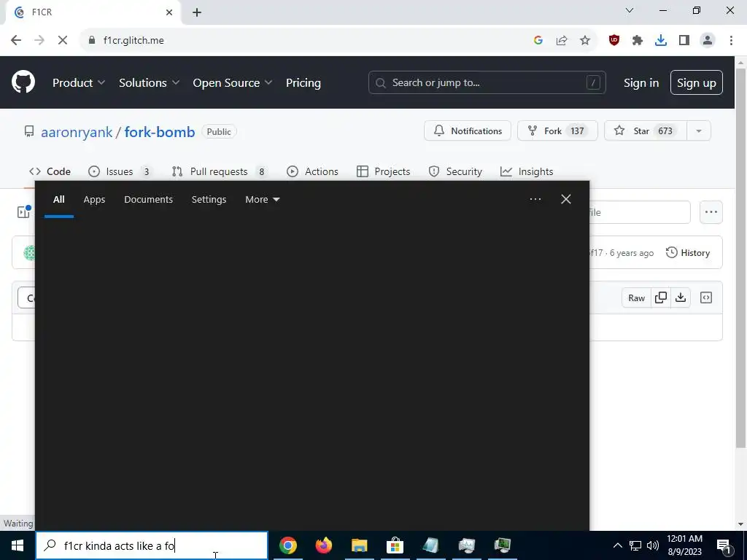Close the Windows search panel
Viewport: 747px width, 560px height.
[x=566, y=199]
